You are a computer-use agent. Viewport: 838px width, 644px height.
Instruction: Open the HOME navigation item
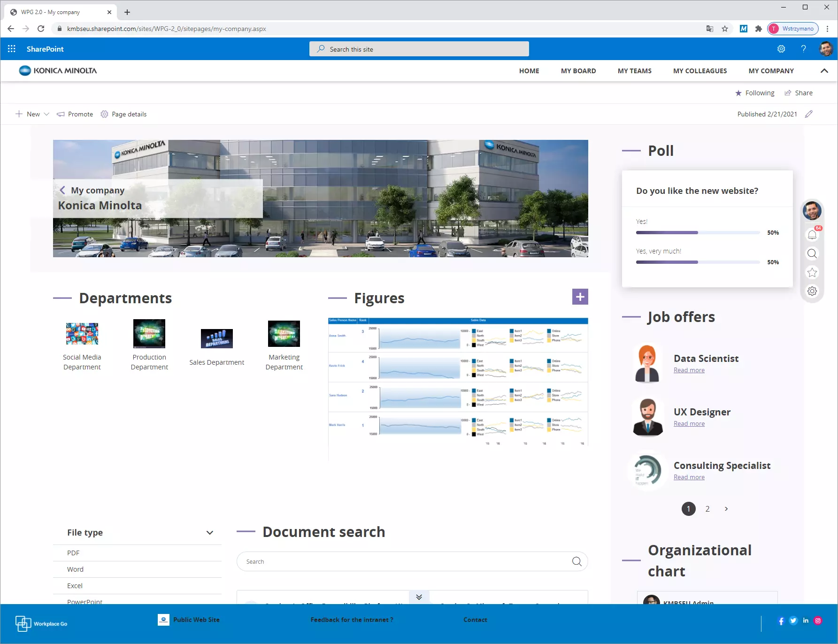click(529, 71)
